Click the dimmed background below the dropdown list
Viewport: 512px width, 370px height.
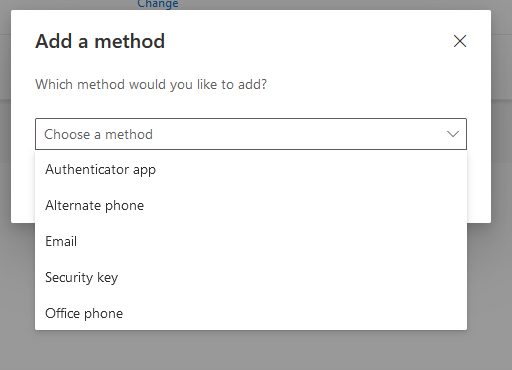pos(256,350)
